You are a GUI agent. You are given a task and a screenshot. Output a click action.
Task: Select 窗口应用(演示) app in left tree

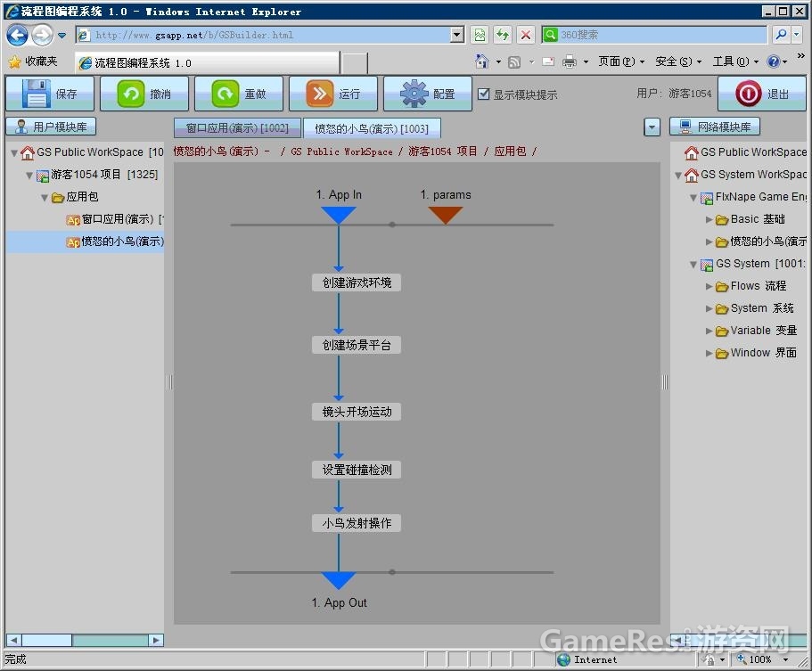click(116, 219)
